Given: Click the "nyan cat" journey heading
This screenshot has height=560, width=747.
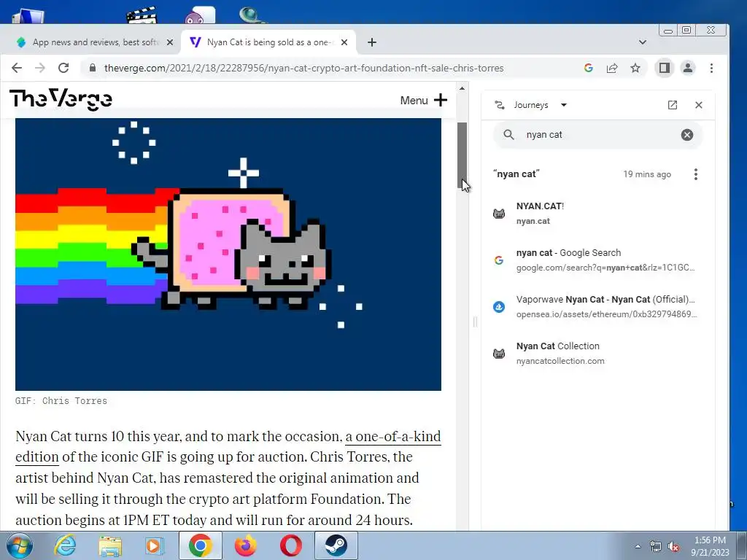Looking at the screenshot, I should coord(516,174).
